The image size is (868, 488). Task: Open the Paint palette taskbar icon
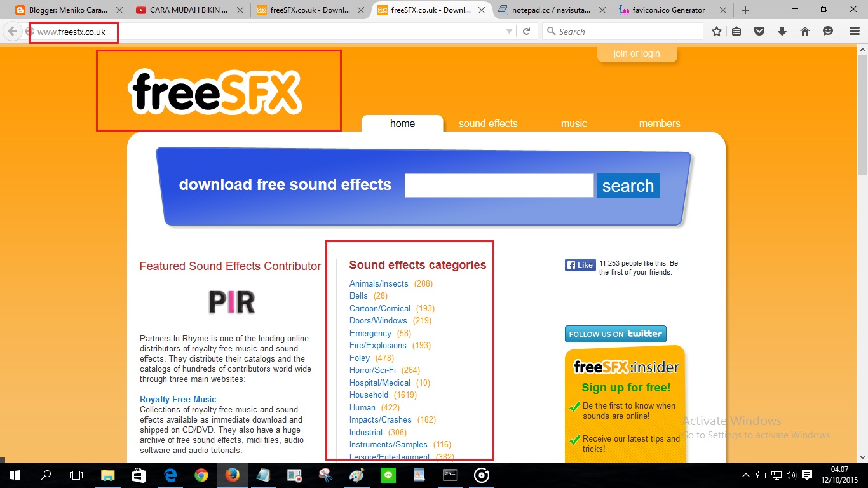(x=356, y=475)
